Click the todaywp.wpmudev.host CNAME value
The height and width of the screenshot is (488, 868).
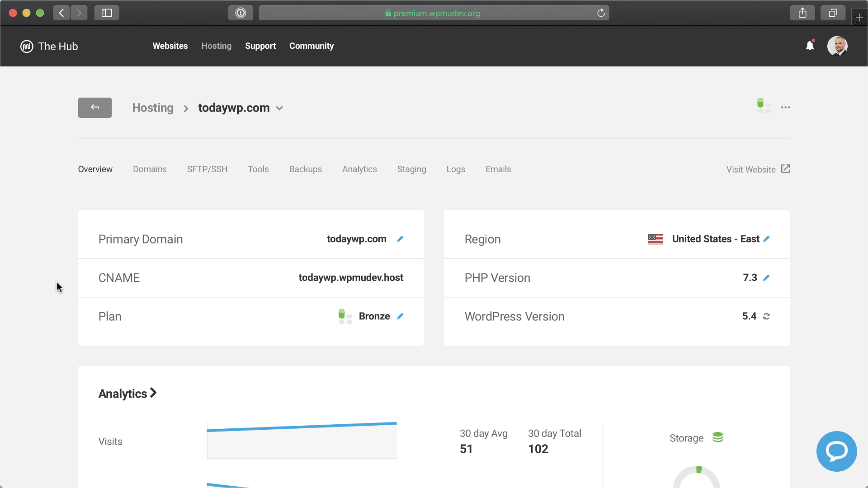pos(351,277)
